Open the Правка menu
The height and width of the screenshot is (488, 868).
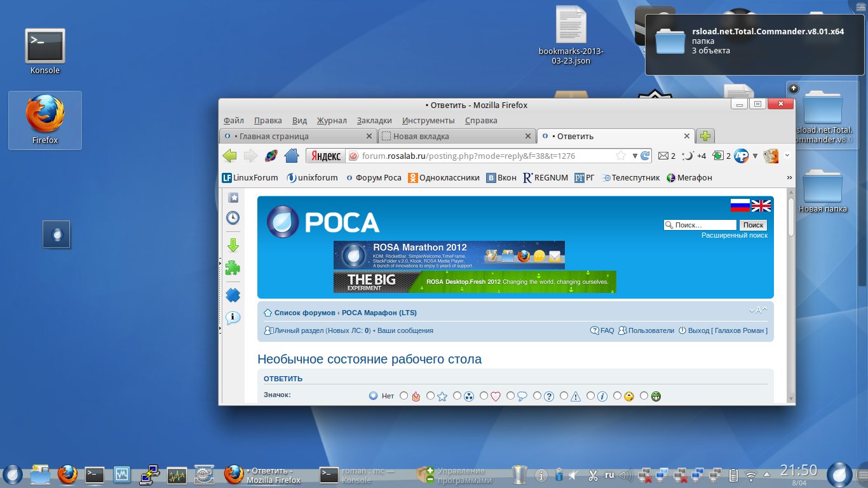coord(268,121)
